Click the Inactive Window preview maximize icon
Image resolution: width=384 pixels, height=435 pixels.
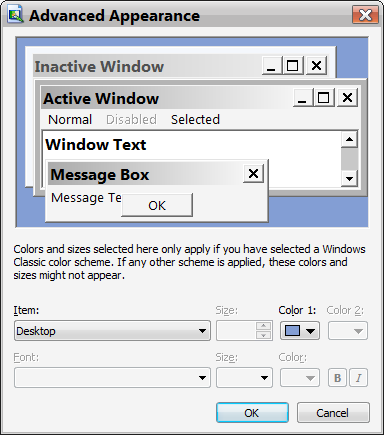[x=293, y=65]
